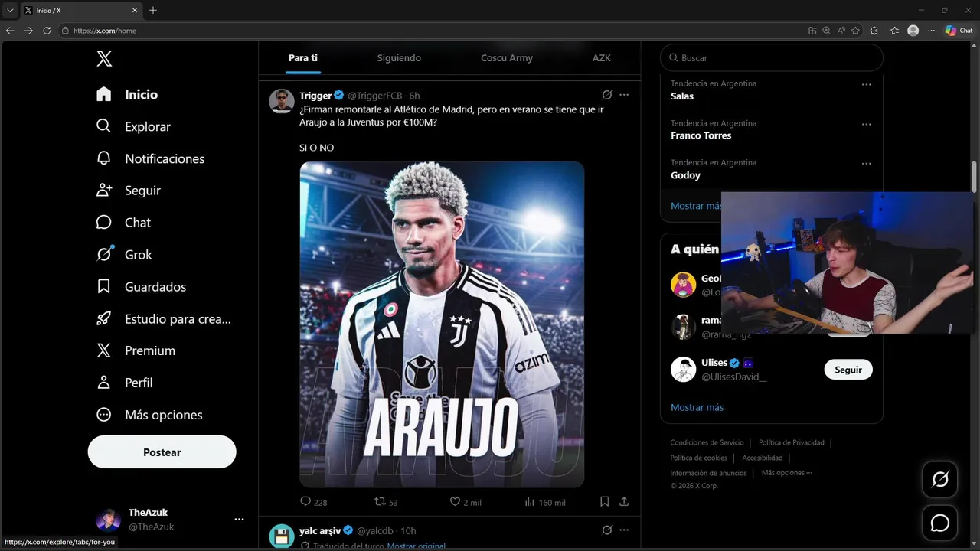
Task: Switch to Para ti tab
Action: pos(303,58)
